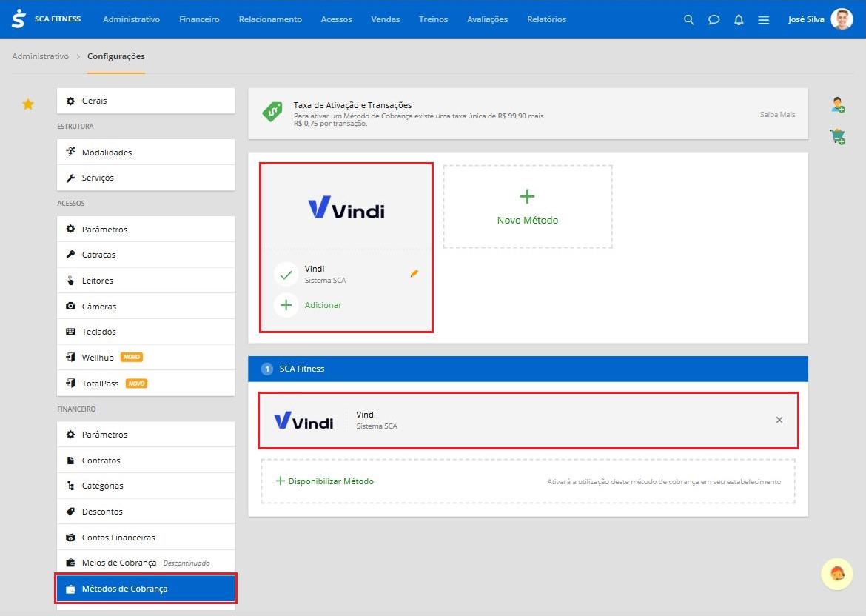Open the hamburger menu icon

click(x=763, y=19)
